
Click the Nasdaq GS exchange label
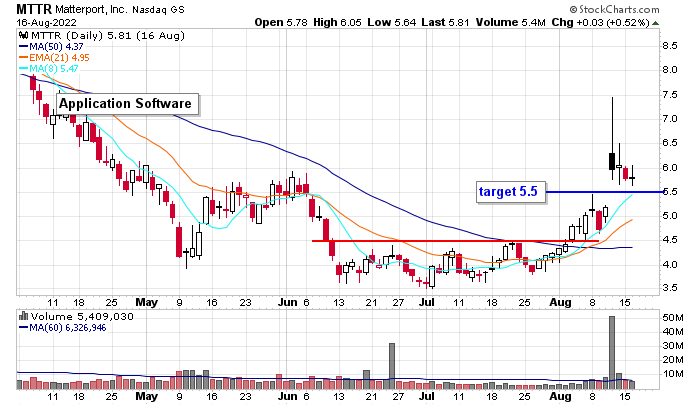158,9
